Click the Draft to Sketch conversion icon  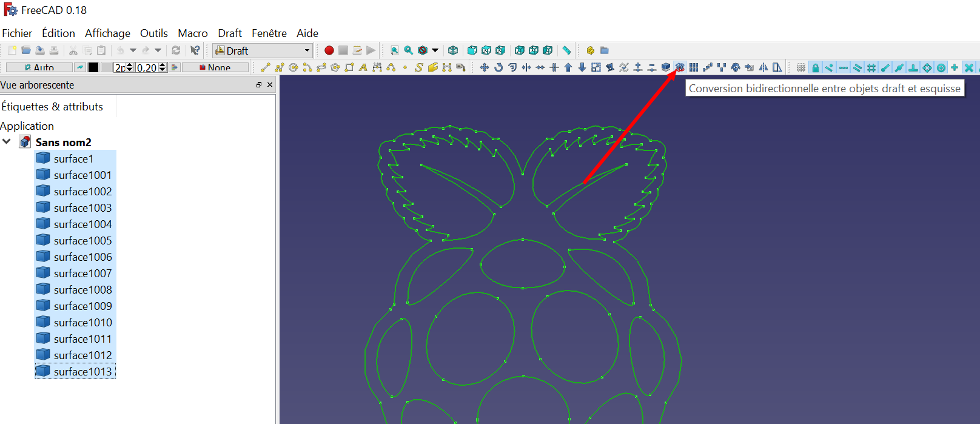coord(680,67)
